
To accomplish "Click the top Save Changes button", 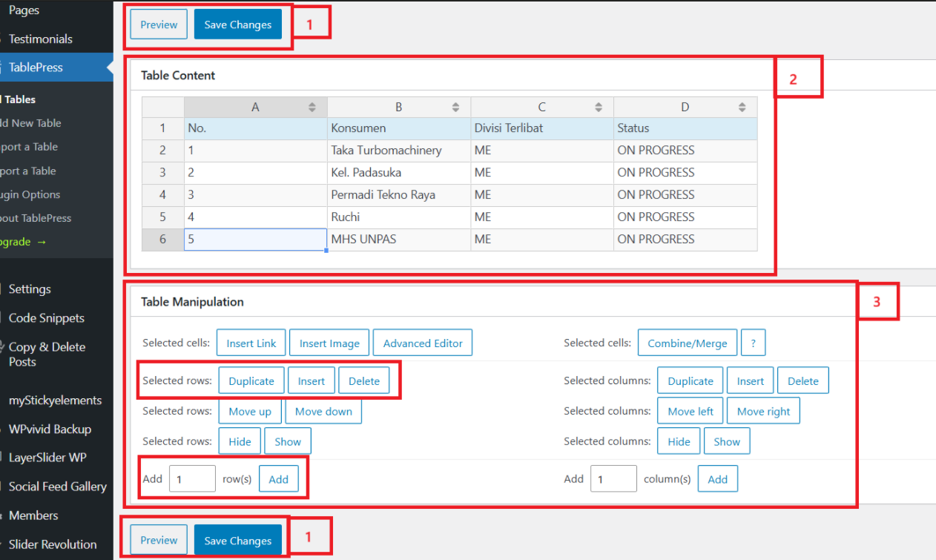I will (x=237, y=24).
